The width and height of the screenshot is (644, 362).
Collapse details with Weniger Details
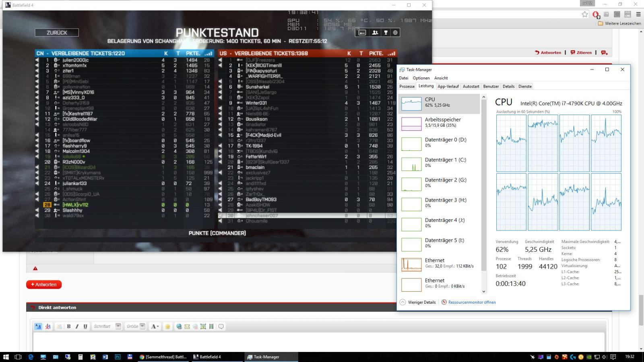point(418,302)
